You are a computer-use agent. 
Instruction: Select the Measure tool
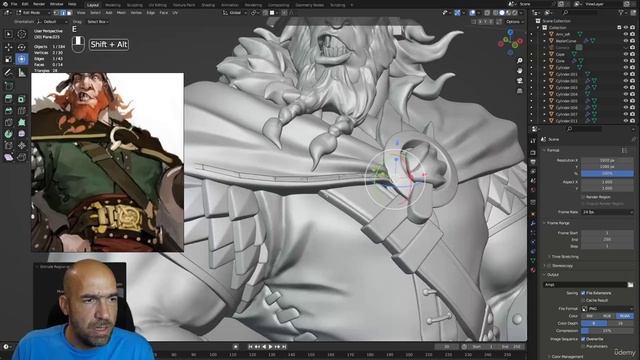coord(22,73)
